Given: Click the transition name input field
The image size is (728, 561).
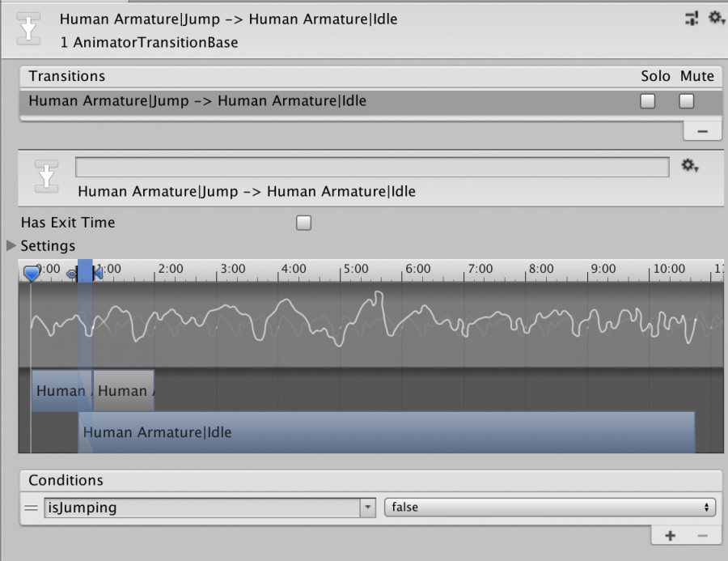Looking at the screenshot, I should pyautogui.click(x=372, y=167).
